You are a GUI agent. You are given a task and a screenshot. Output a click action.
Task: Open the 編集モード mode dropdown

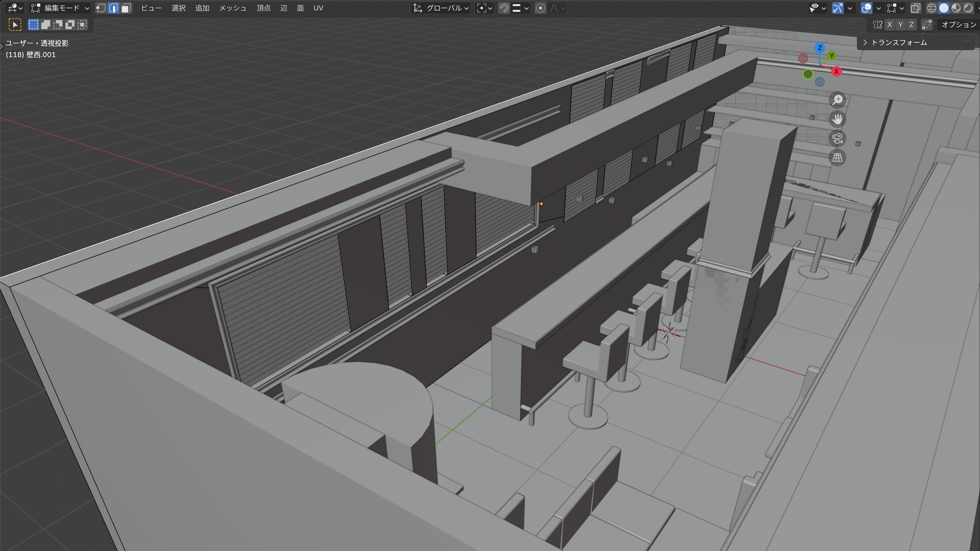pyautogui.click(x=60, y=8)
